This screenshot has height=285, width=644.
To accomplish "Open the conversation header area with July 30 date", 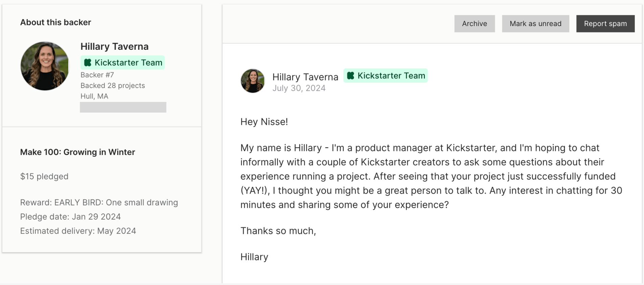I will point(299,88).
